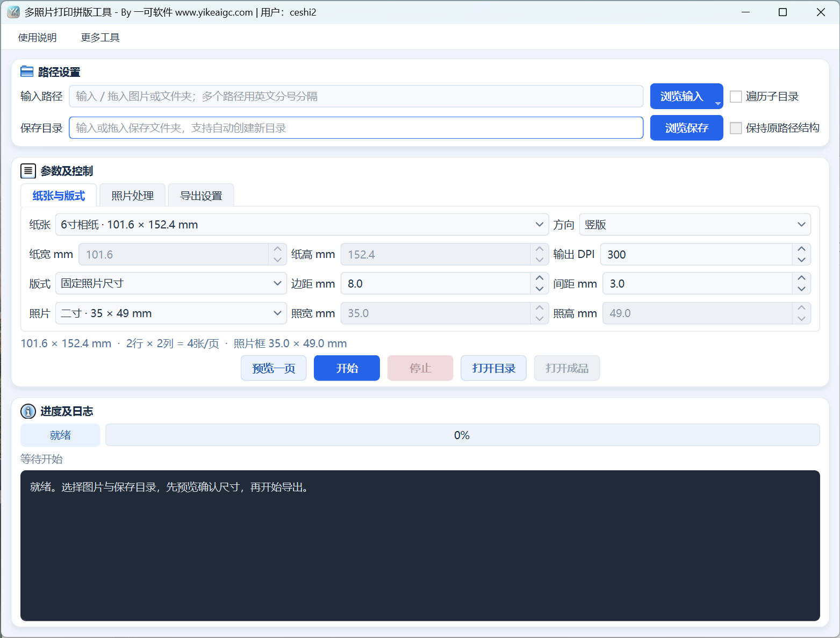This screenshot has height=638, width=840.
Task: Switch to the 照片处理 tab
Action: [133, 196]
